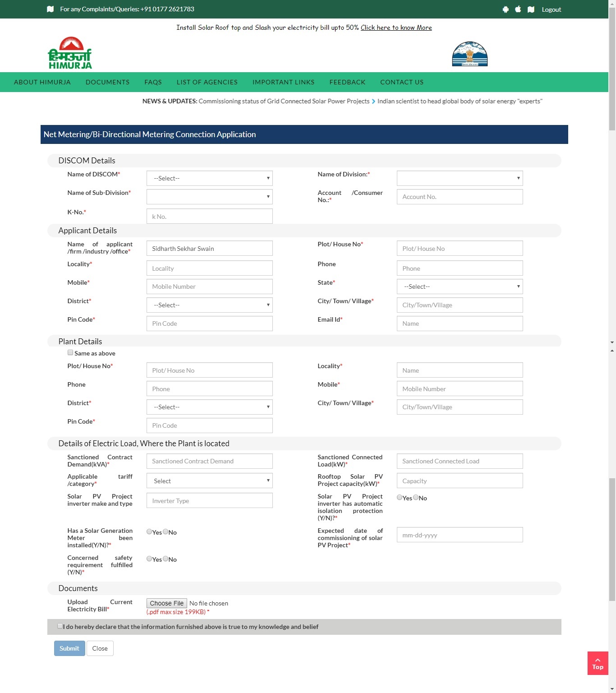
Task: Open IMPORTANT LINKS menu
Action: (x=283, y=82)
